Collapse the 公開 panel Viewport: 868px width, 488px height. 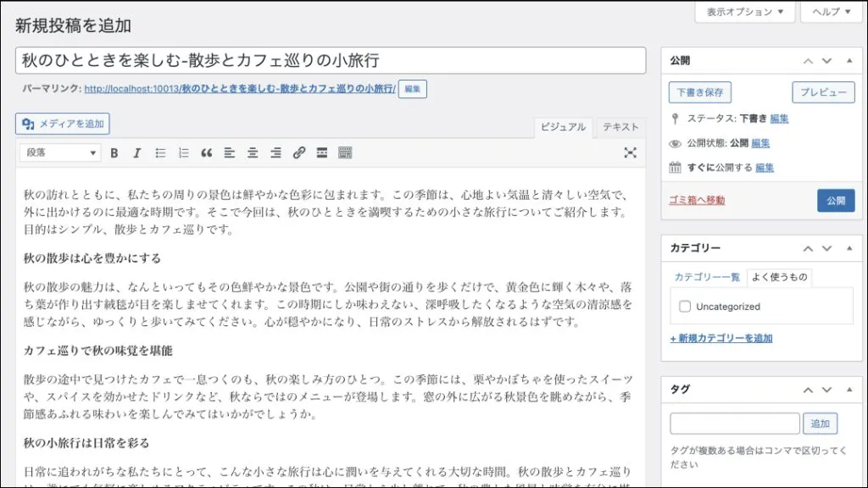pos(849,60)
